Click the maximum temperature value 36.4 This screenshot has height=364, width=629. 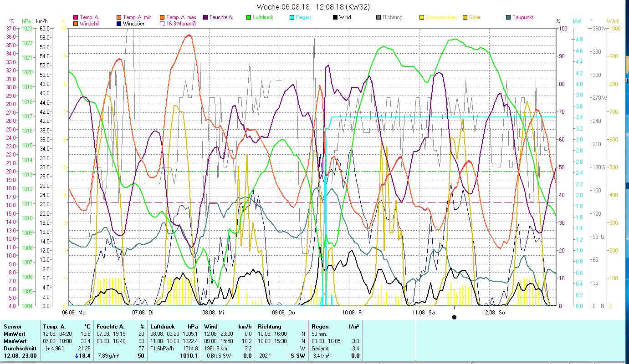coord(86,341)
